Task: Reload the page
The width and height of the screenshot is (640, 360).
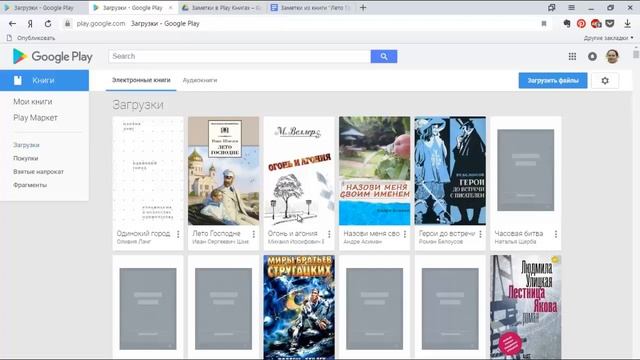Action: click(48, 24)
